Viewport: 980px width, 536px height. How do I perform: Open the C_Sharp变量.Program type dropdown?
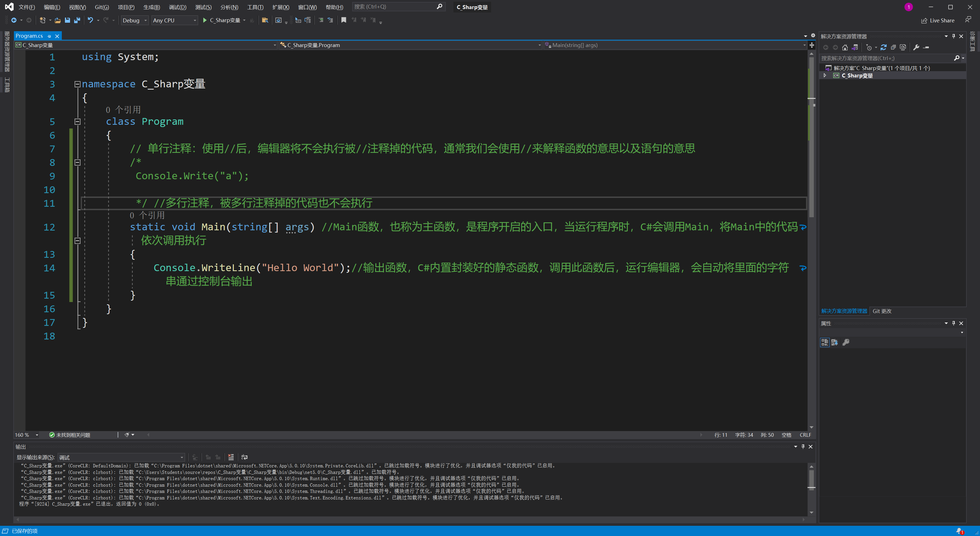click(x=411, y=45)
